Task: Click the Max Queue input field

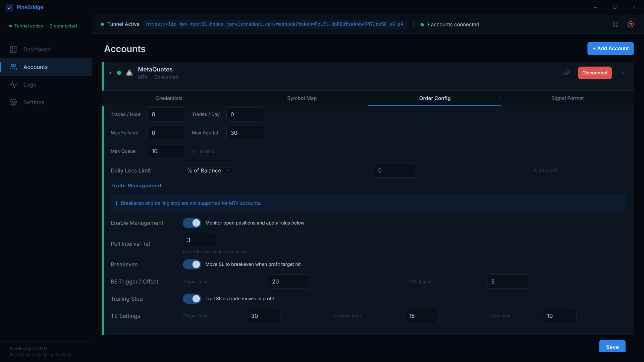Action: pos(166,151)
